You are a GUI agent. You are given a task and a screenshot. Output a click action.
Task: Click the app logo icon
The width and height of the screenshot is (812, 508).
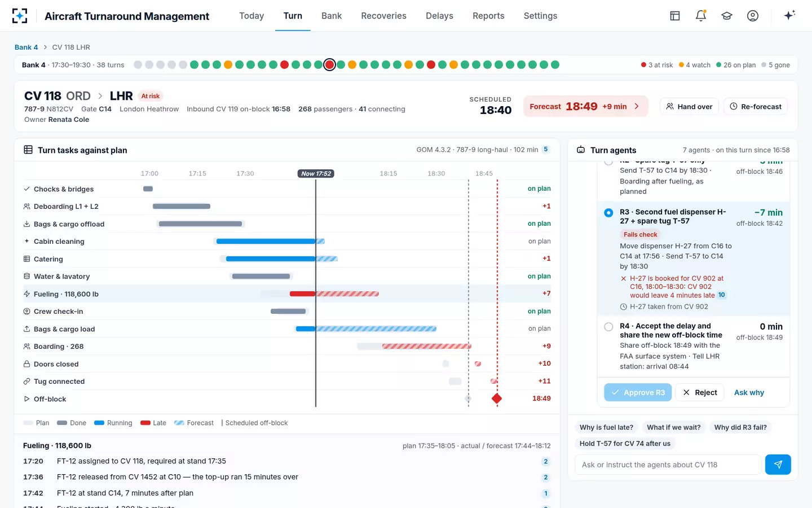point(20,16)
